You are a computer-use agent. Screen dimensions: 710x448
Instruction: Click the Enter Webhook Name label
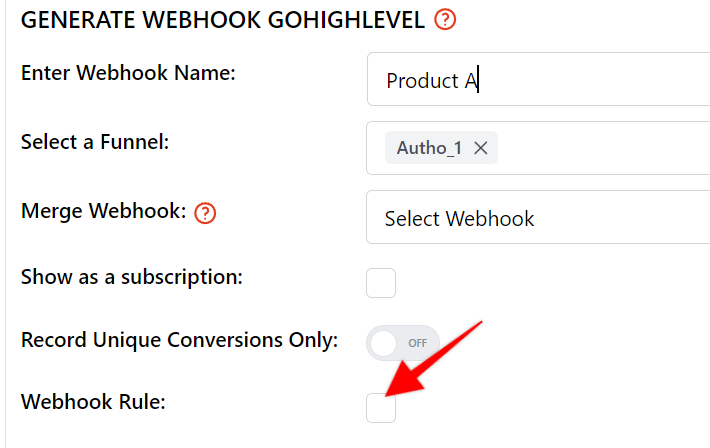(x=128, y=73)
